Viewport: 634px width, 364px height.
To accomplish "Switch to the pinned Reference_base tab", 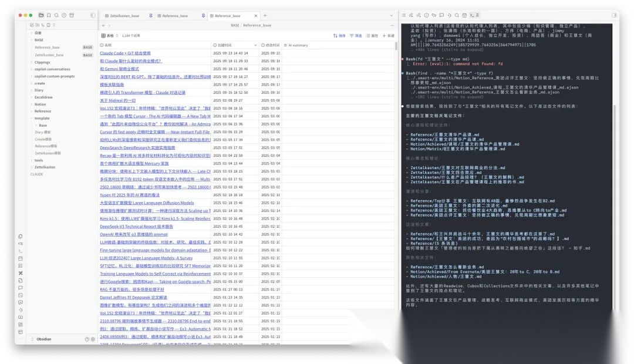I will tap(175, 16).
